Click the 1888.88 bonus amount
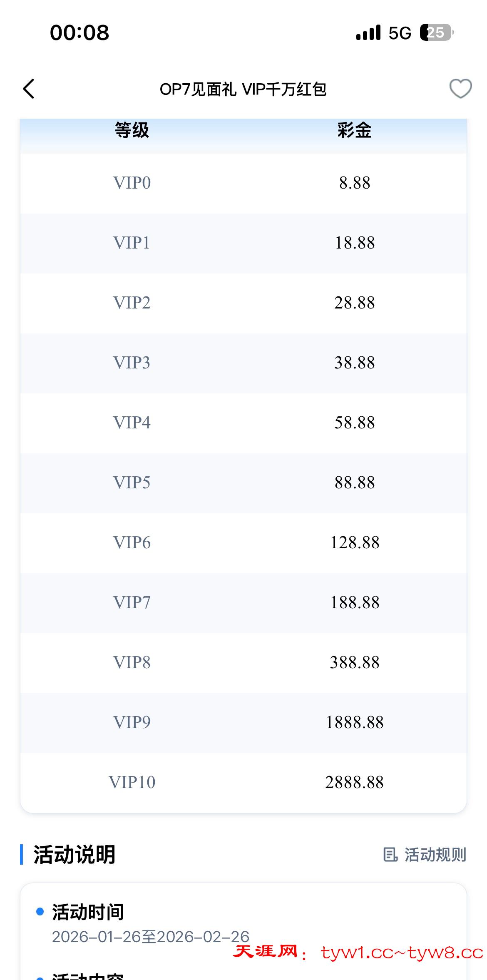Viewport: 487px width, 980px height. [x=355, y=723]
